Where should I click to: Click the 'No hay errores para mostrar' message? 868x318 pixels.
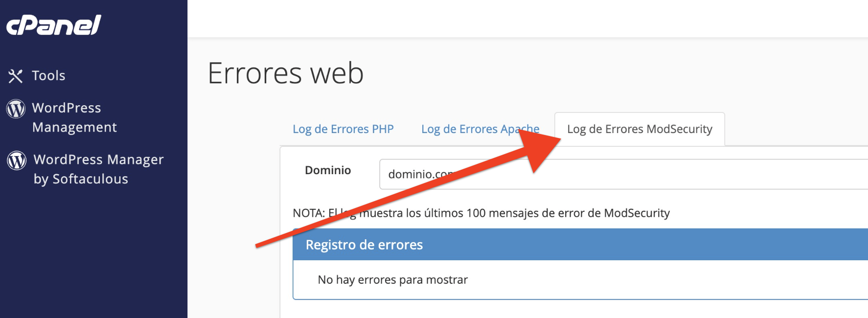pyautogui.click(x=392, y=280)
